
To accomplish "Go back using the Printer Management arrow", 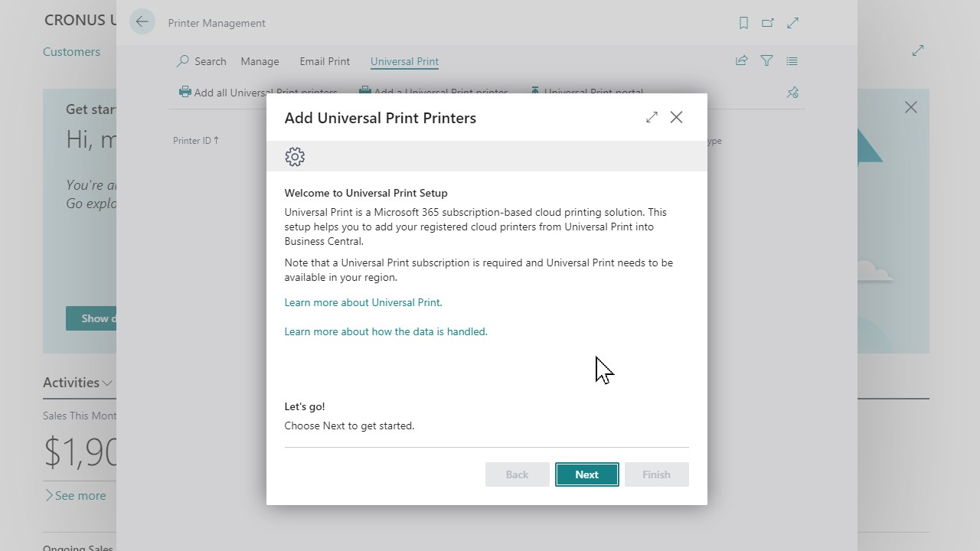I will click(x=142, y=22).
